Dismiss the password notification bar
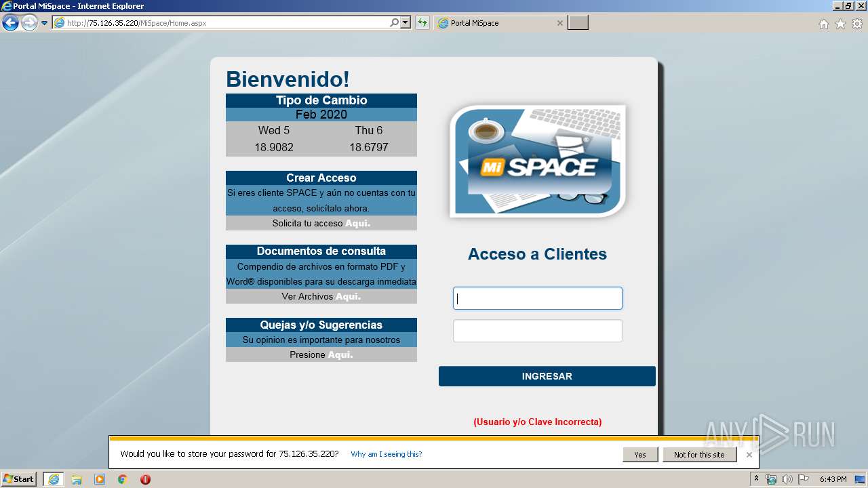The height and width of the screenshot is (488, 868). [x=749, y=455]
